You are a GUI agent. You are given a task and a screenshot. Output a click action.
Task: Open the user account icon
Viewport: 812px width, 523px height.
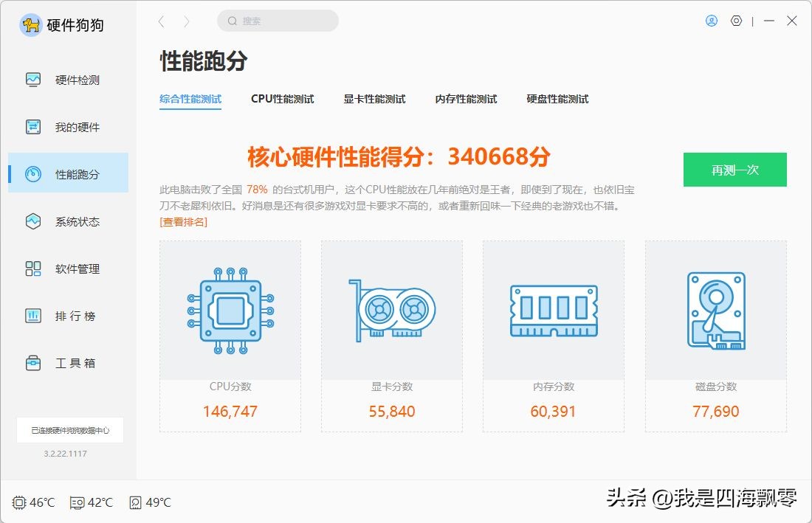point(712,21)
